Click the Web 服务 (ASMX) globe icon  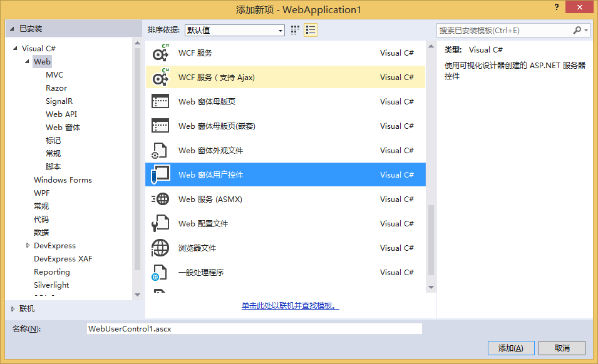click(160, 199)
